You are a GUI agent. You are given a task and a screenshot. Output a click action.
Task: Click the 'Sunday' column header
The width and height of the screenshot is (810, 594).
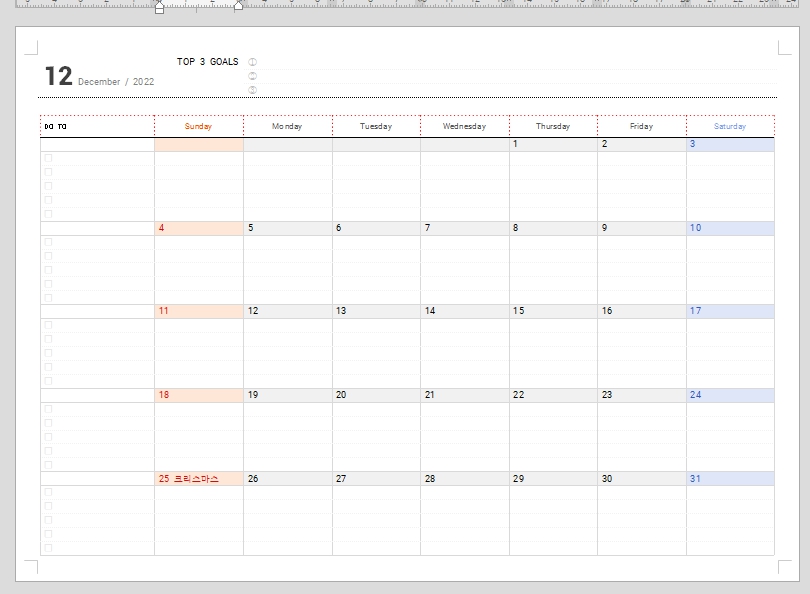pos(198,126)
